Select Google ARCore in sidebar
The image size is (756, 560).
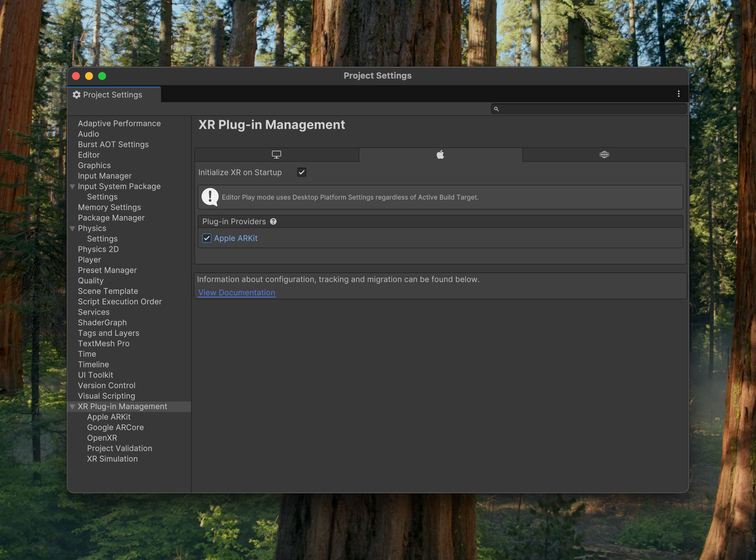coord(115,427)
